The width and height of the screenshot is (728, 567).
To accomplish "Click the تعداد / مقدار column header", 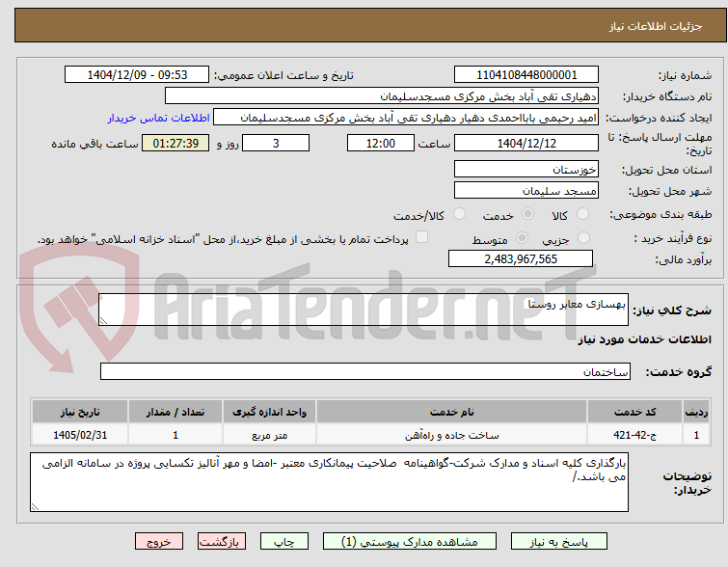I will point(175,412).
